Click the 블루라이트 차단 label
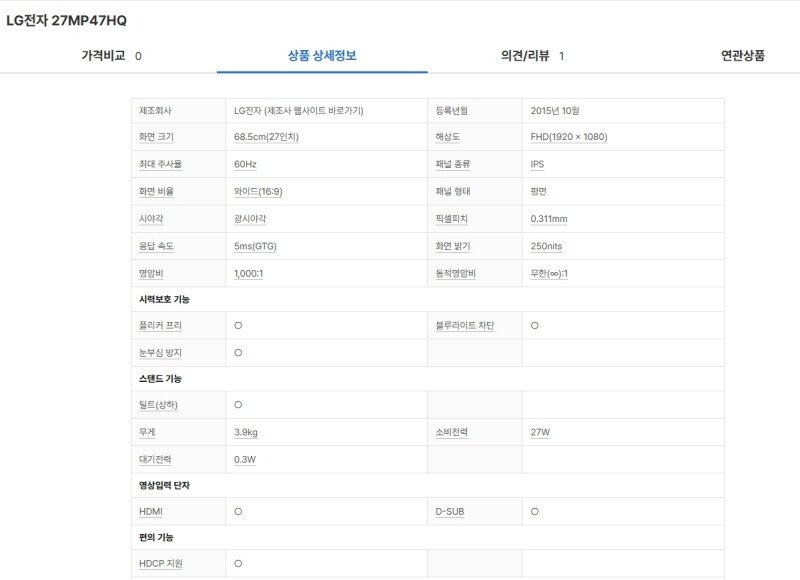Image resolution: width=800 pixels, height=580 pixels. point(465,325)
